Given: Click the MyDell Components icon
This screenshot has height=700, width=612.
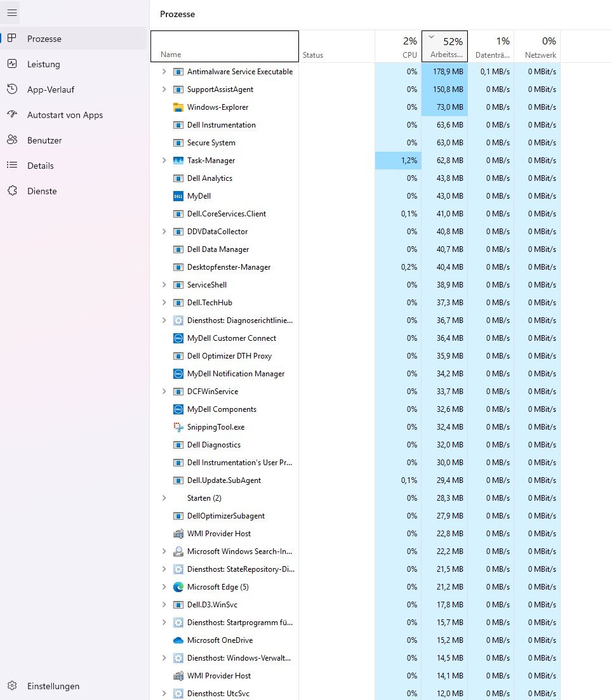Looking at the screenshot, I should [x=178, y=409].
